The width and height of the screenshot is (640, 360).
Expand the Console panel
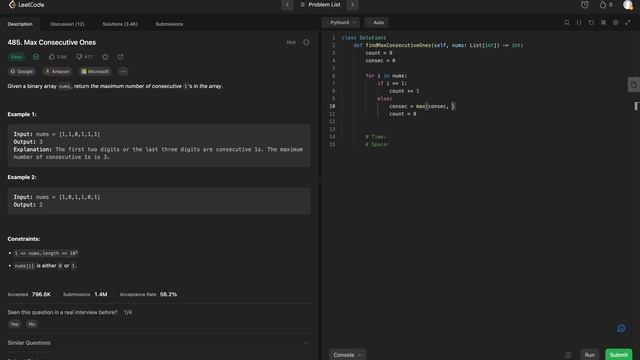tap(347, 355)
